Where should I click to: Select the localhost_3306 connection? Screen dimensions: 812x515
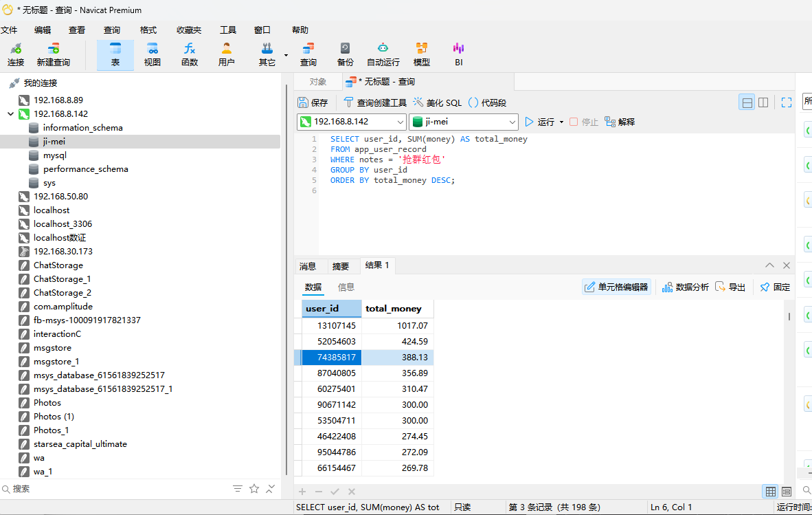63,224
